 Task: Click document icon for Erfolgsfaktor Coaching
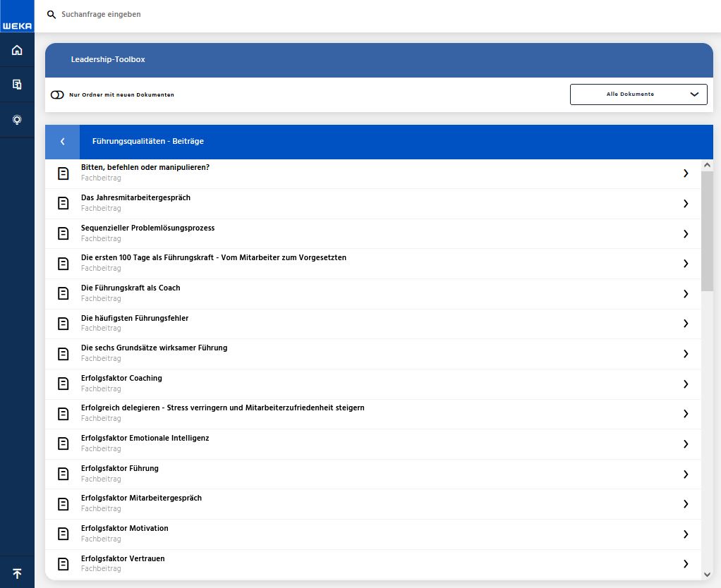(x=63, y=384)
